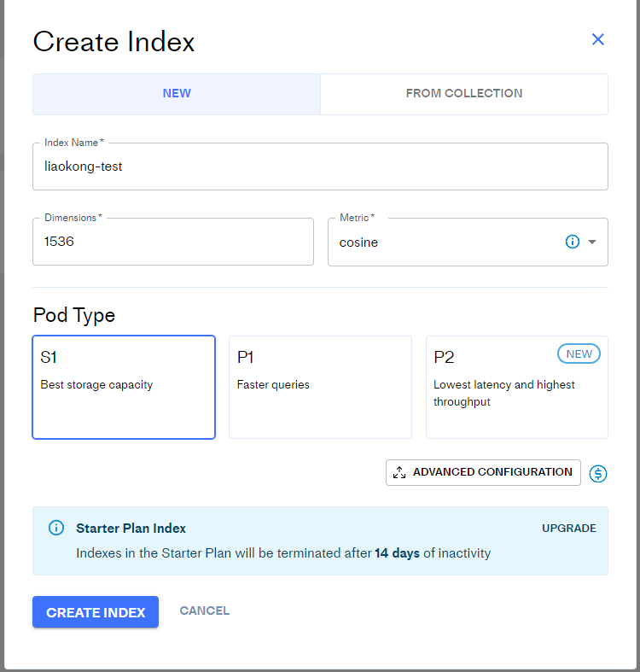Image resolution: width=640 pixels, height=672 pixels.
Task: Select the P1 pod type card
Action: 320,387
